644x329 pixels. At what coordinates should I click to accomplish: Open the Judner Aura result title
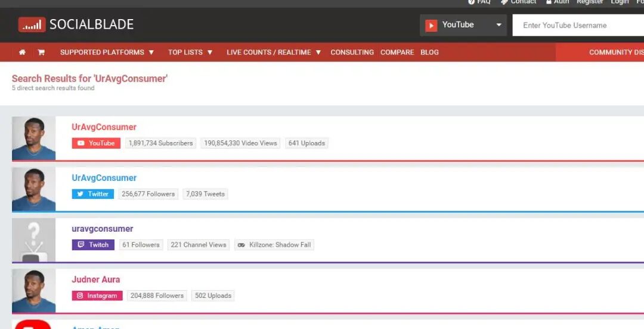coord(95,279)
